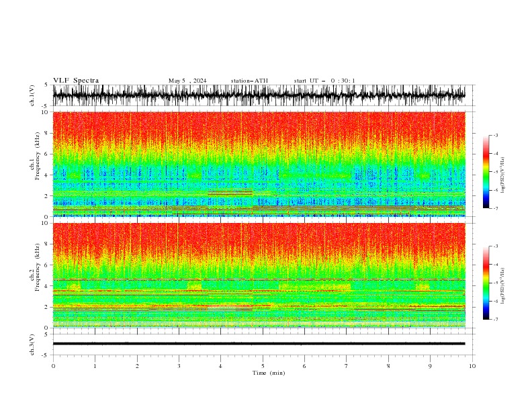Click inside the ch.2 spectrogram panel
The height and width of the screenshot is (411, 532).
[259, 275]
